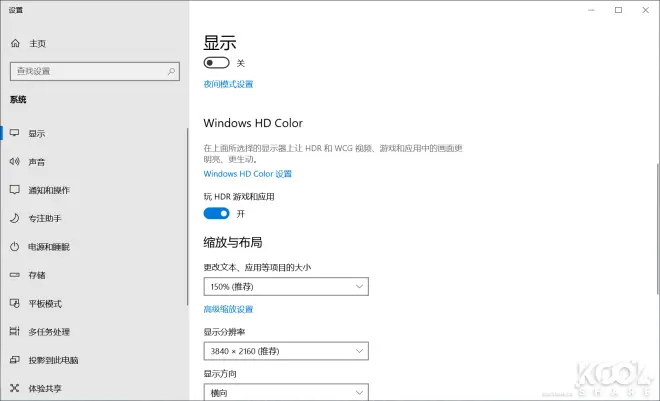The height and width of the screenshot is (401, 660).
Task: Close the 设置 window
Action: pyautogui.click(x=645, y=10)
